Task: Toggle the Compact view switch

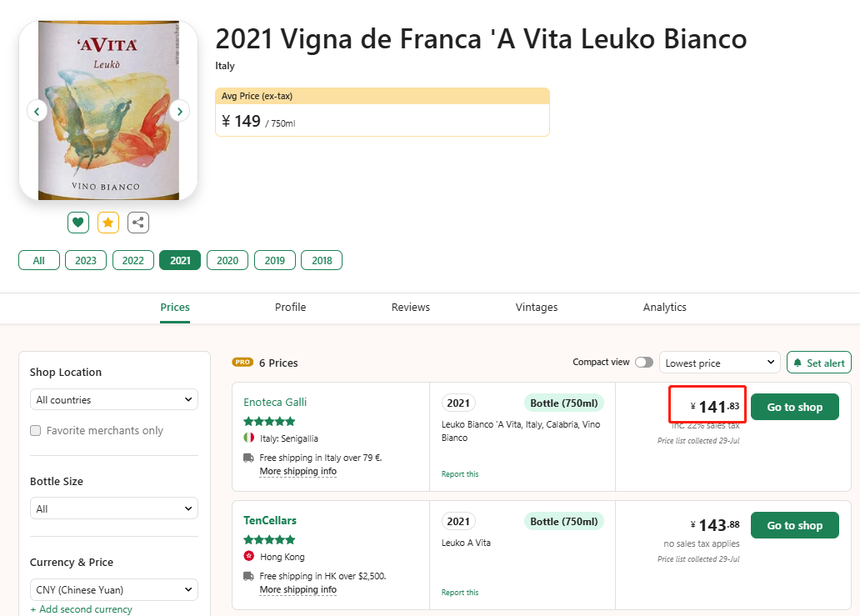Action: point(643,363)
